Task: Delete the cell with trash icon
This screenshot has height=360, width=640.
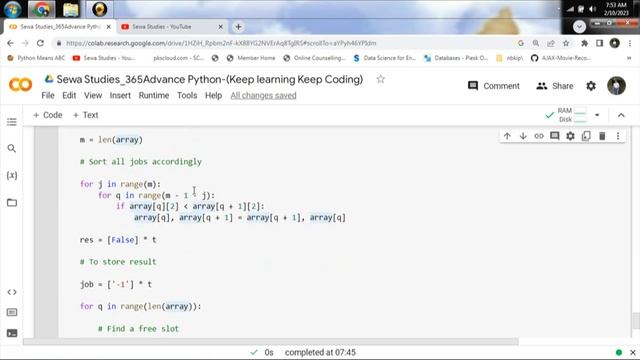Action: pyautogui.click(x=602, y=136)
